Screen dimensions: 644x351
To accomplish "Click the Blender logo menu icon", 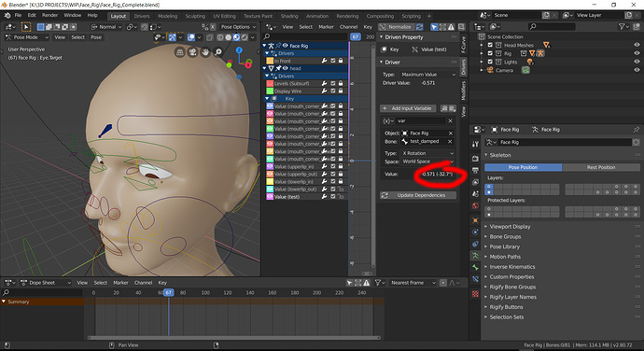I will pyautogui.click(x=7, y=16).
